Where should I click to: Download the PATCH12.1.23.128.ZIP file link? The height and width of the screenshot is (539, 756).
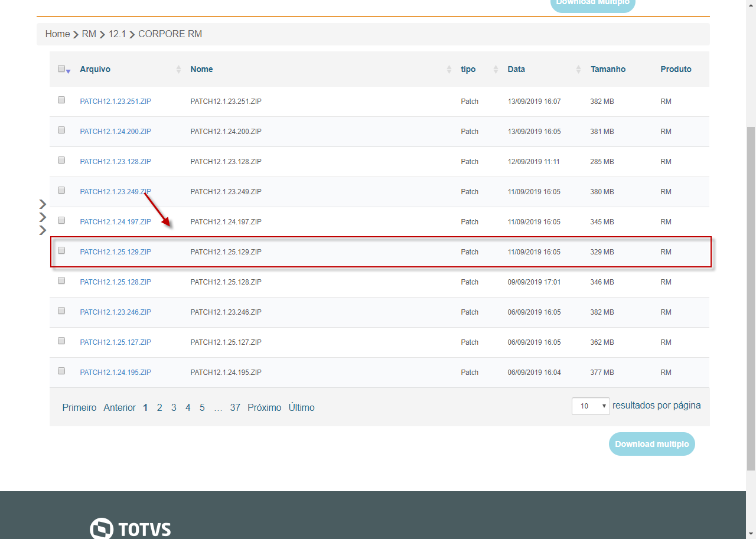point(116,162)
